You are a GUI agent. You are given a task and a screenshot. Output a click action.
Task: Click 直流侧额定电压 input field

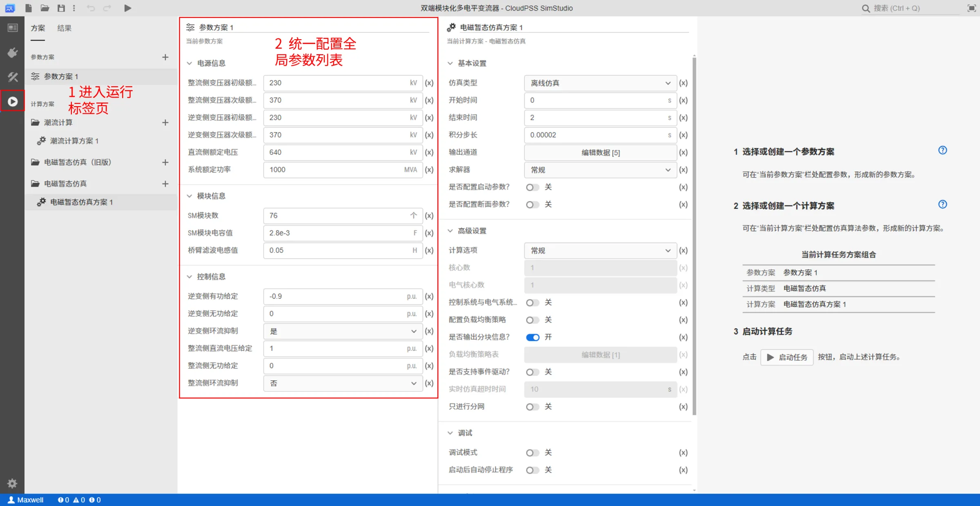(343, 152)
